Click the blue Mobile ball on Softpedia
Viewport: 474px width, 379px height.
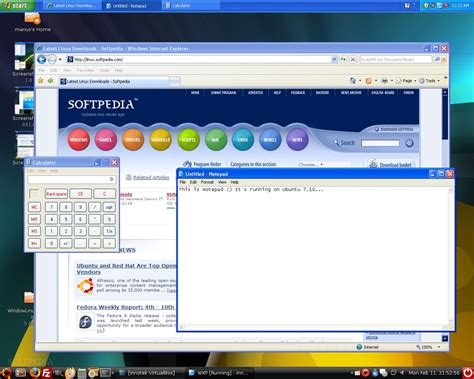[270, 139]
